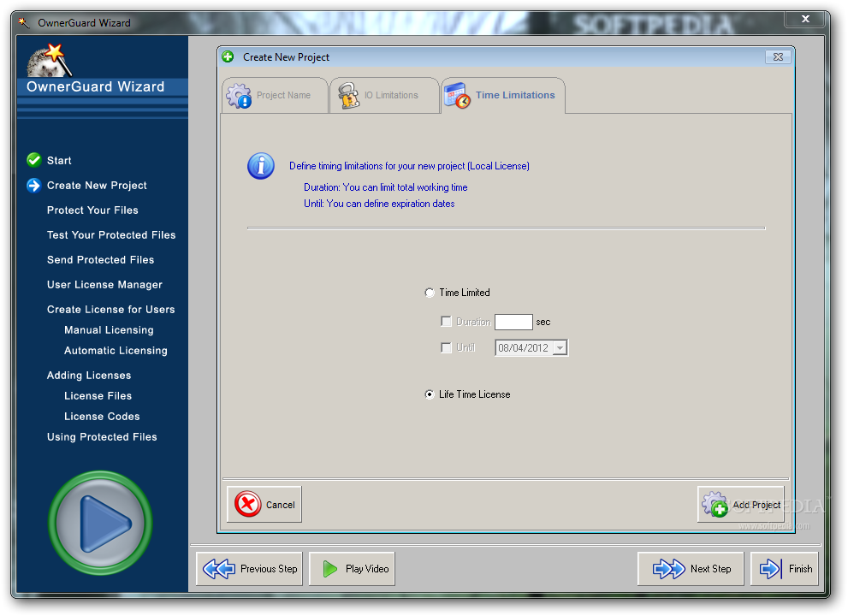
Task: Open Protect Your Files step
Action: (x=92, y=210)
